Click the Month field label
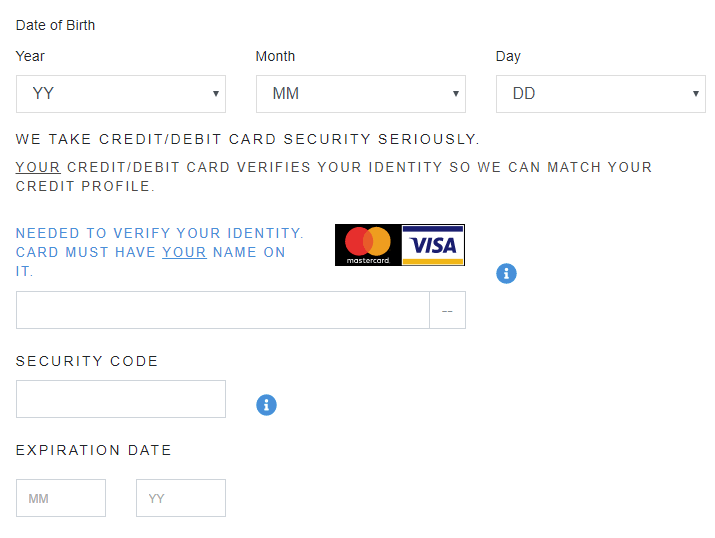715x538 pixels. pyautogui.click(x=275, y=56)
